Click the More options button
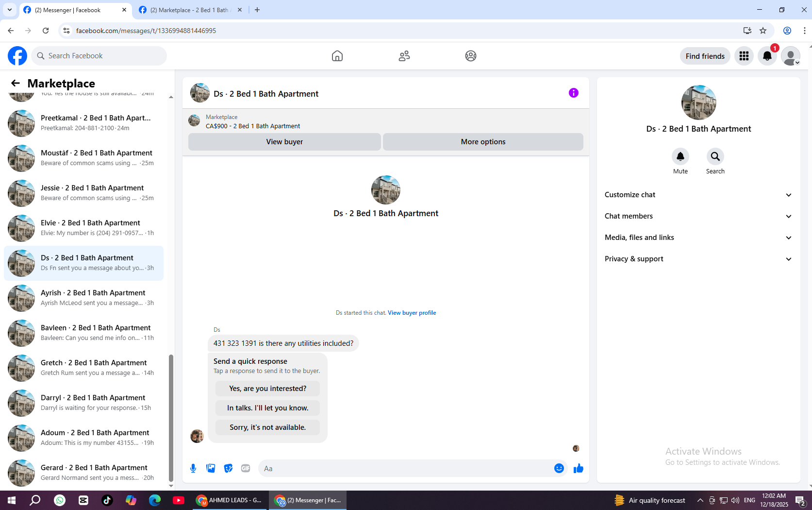 (x=483, y=142)
